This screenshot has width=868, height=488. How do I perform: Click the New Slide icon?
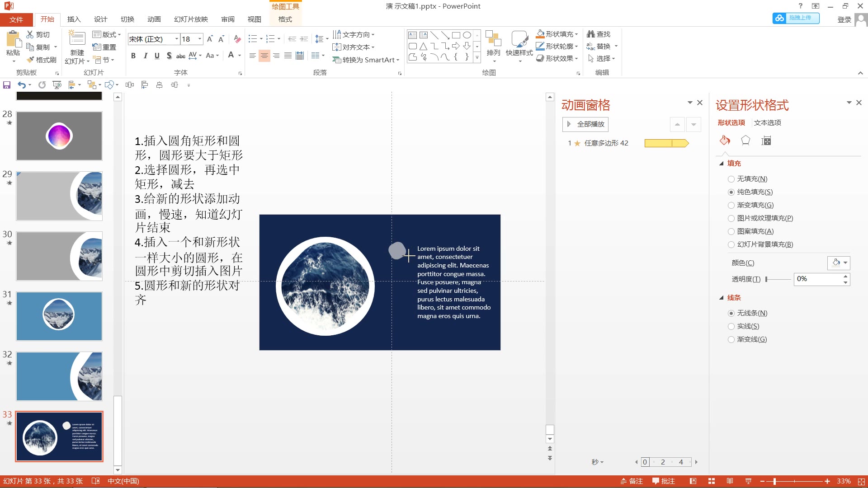point(77,39)
